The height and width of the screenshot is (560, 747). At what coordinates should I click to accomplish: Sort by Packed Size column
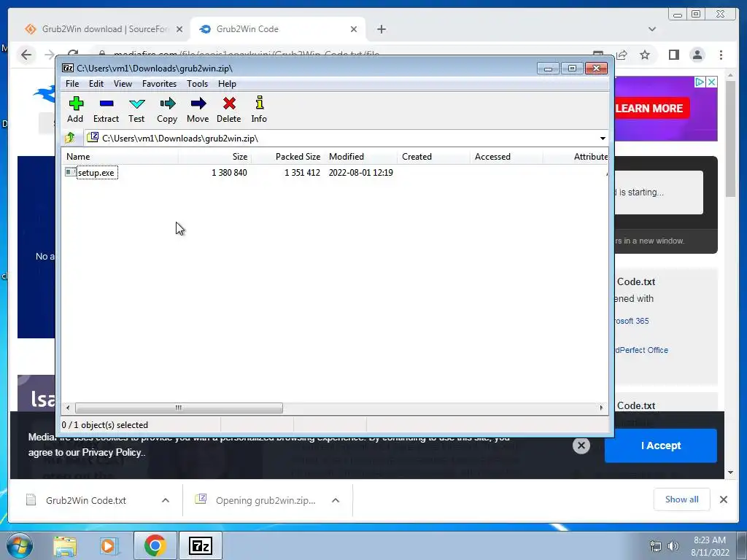287,157
